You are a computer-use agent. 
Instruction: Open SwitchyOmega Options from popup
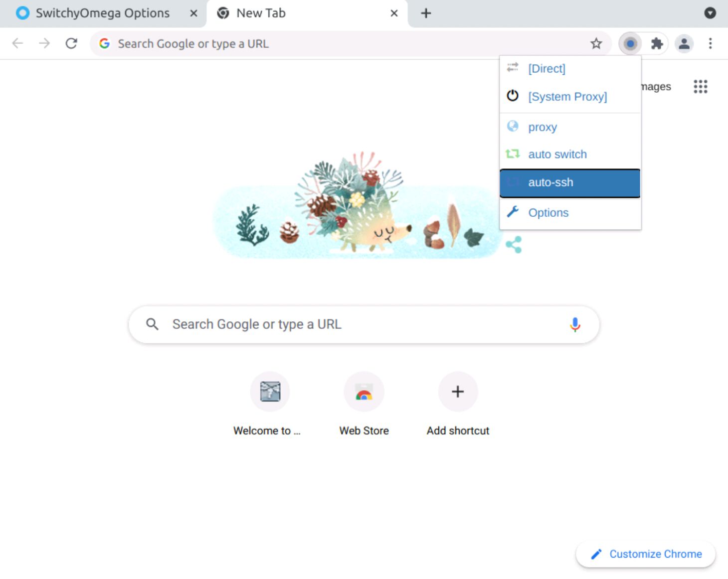570,213
